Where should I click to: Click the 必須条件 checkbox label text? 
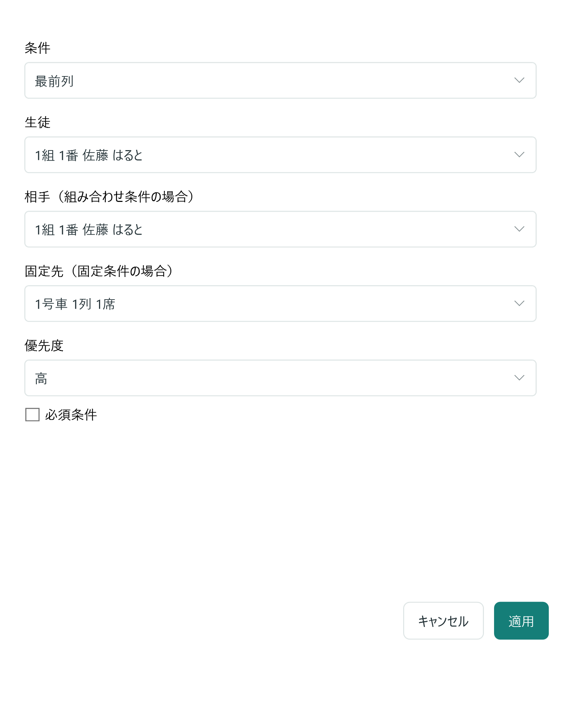coord(71,415)
